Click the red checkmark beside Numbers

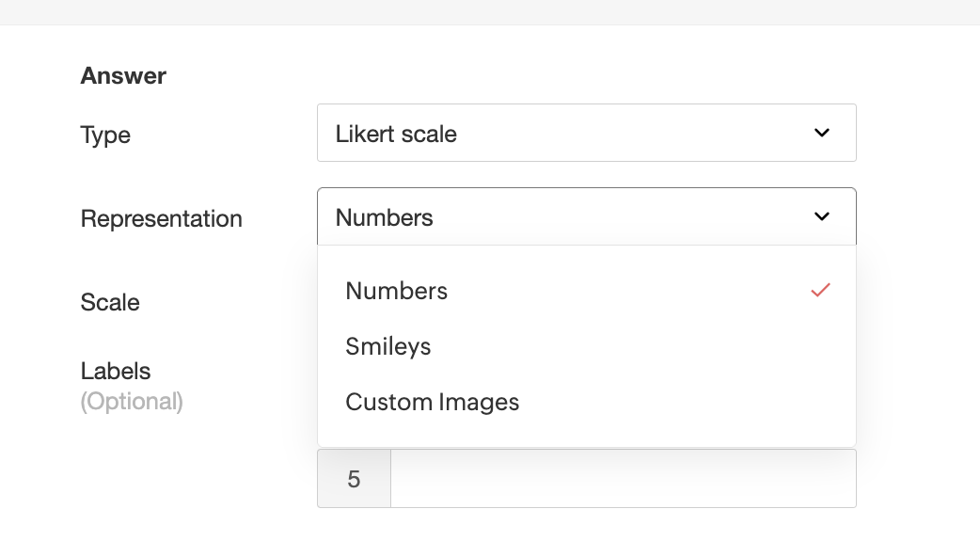click(x=820, y=290)
